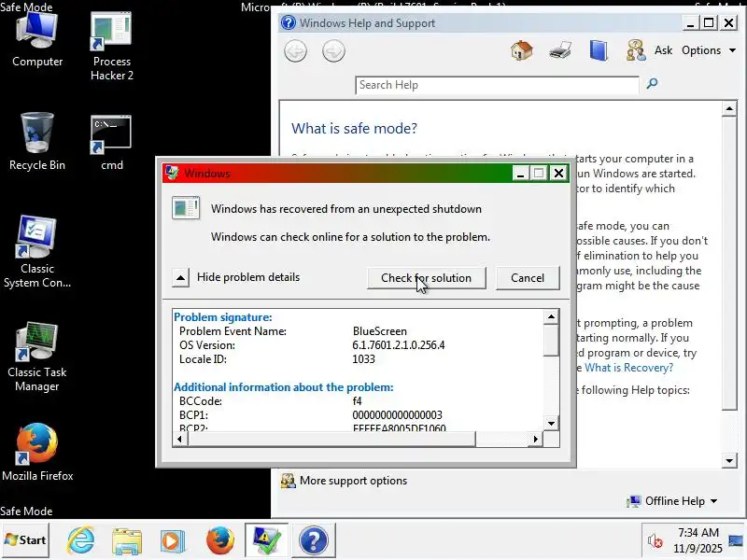Click problem details scroll up arrow
This screenshot has width=747, height=560.
(x=551, y=316)
